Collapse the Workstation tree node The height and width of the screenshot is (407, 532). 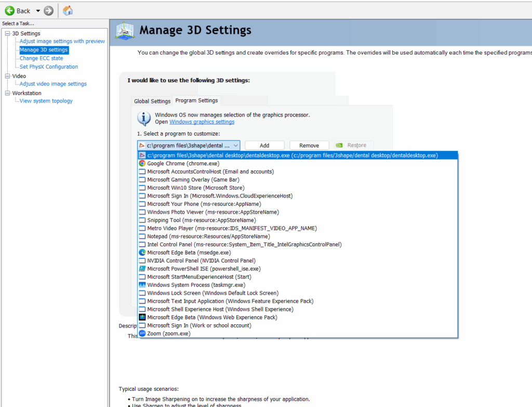pos(7,94)
